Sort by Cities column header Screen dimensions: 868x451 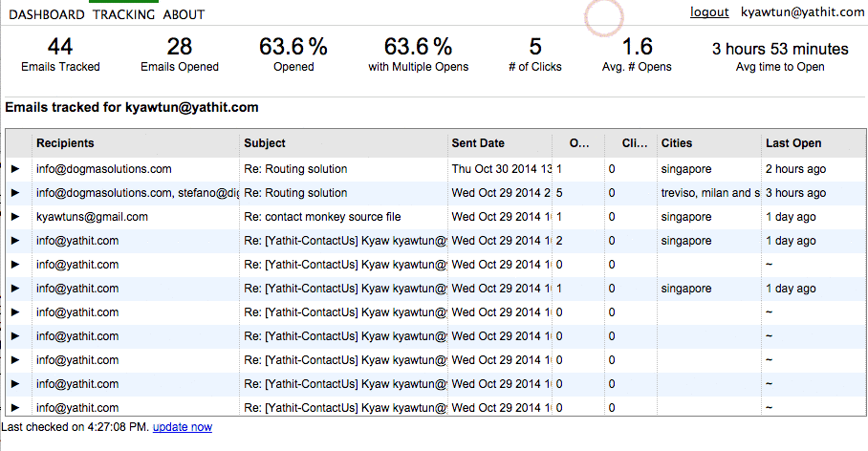pos(677,143)
